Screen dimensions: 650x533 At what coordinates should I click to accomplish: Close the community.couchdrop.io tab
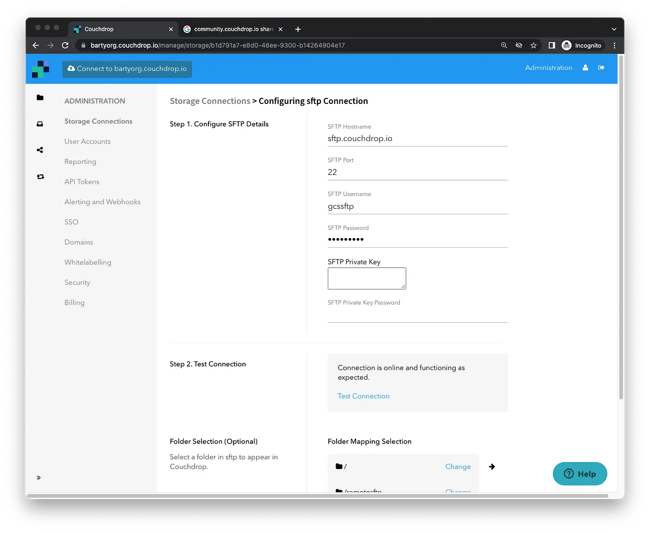280,29
